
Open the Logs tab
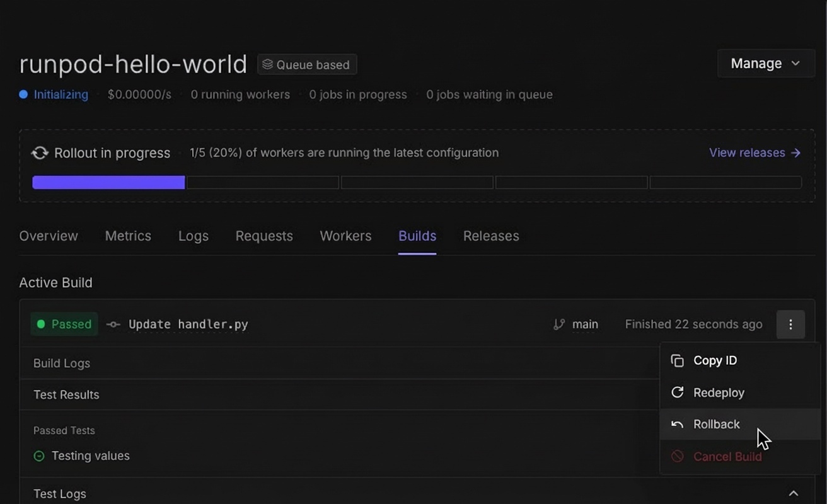pos(194,236)
